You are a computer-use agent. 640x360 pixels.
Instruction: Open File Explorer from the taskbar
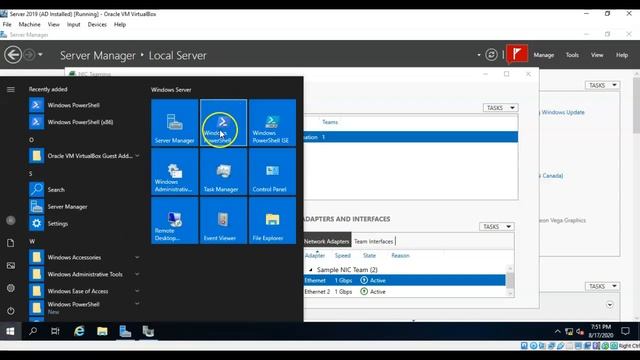click(x=102, y=331)
